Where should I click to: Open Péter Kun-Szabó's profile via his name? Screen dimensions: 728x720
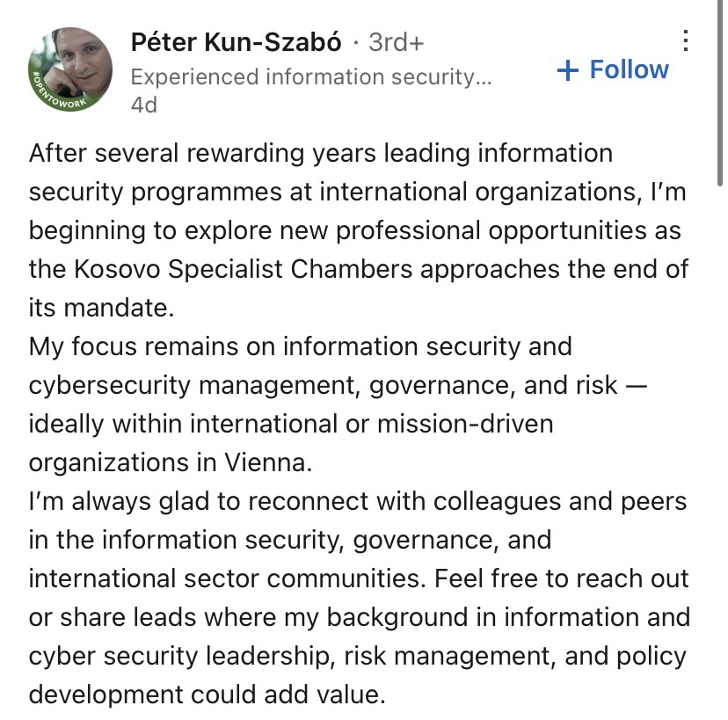click(x=236, y=42)
